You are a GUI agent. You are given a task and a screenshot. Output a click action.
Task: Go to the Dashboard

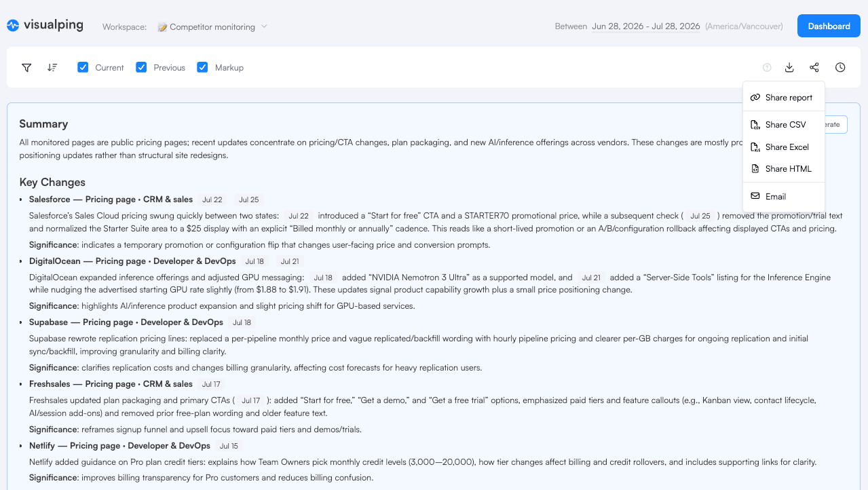829,26
